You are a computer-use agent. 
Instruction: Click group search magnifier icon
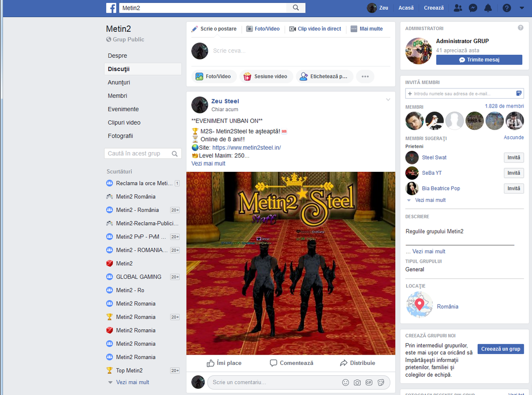[x=175, y=154]
